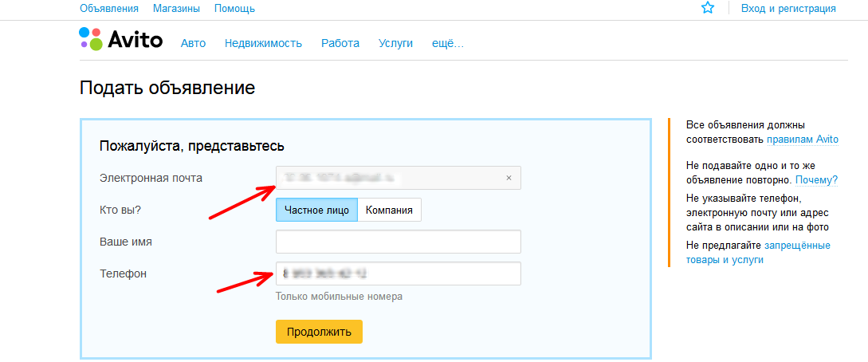868x362 pixels.
Task: Clear the email field with the x icon
Action: (509, 178)
